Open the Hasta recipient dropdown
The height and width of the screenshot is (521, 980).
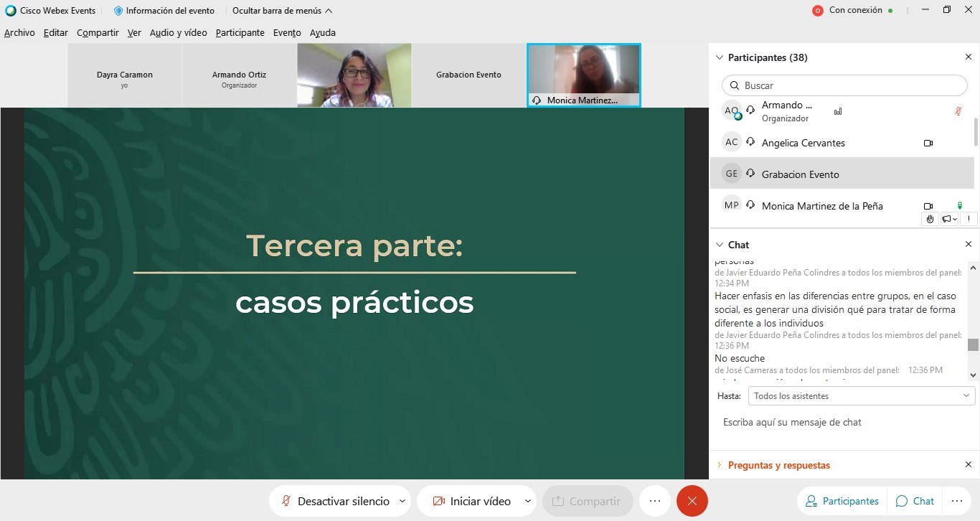(861, 396)
